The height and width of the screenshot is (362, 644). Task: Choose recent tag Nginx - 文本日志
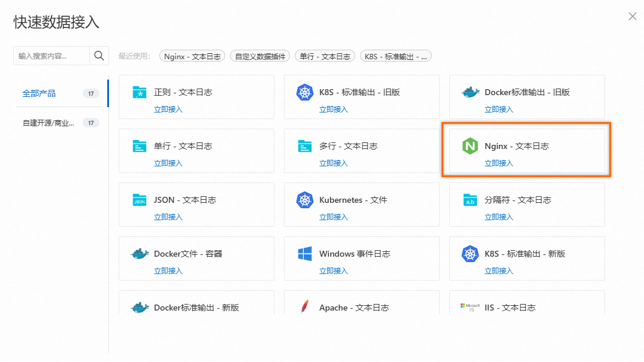click(192, 56)
